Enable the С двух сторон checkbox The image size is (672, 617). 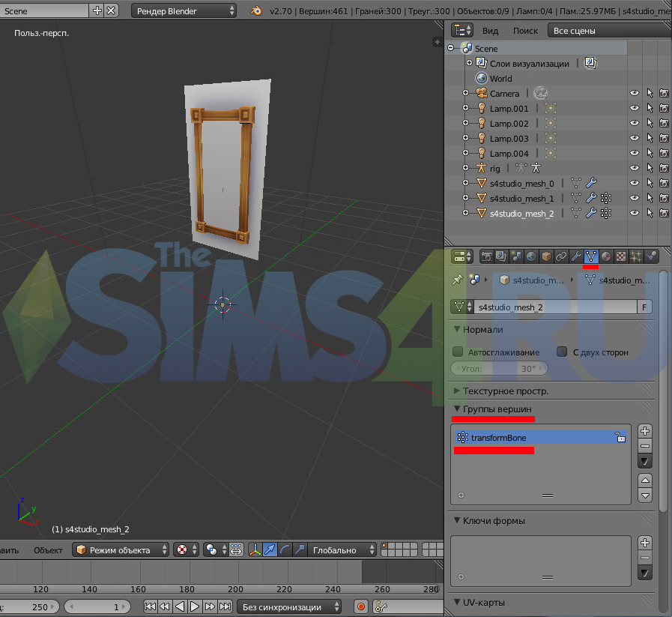[562, 352]
